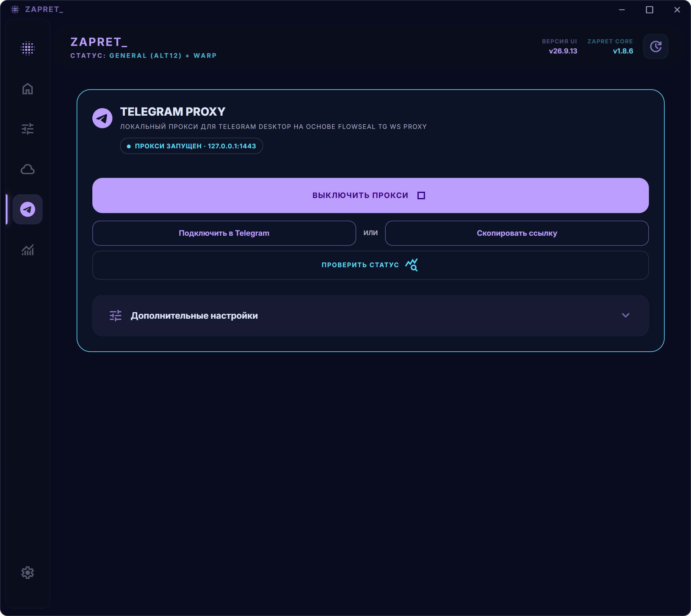Click the proxy status badge 127.0.0.1:1443
This screenshot has height=616, width=691.
191,146
